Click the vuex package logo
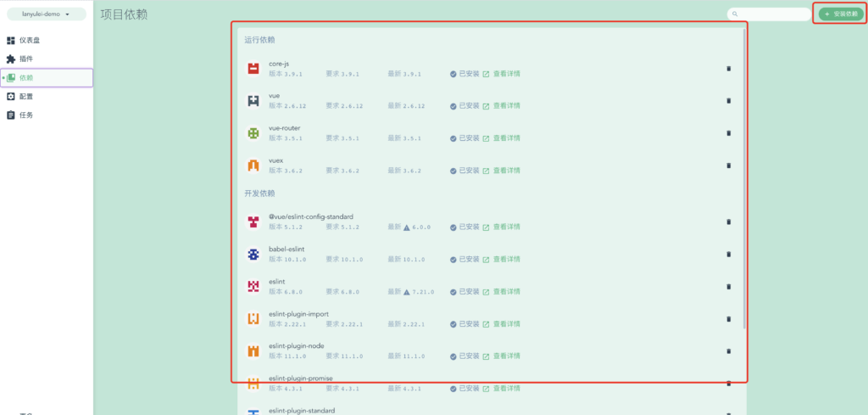 coord(253,165)
